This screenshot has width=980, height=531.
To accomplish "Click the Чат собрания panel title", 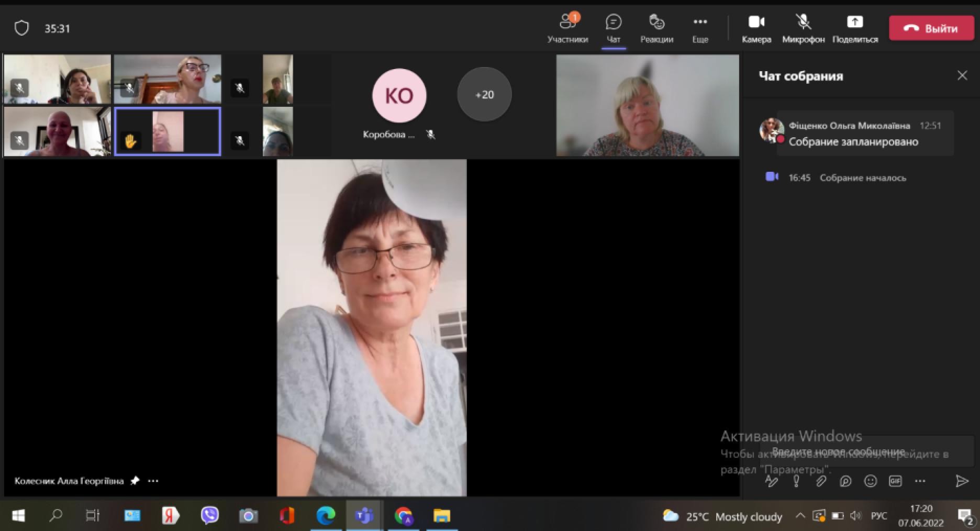I will [x=801, y=76].
